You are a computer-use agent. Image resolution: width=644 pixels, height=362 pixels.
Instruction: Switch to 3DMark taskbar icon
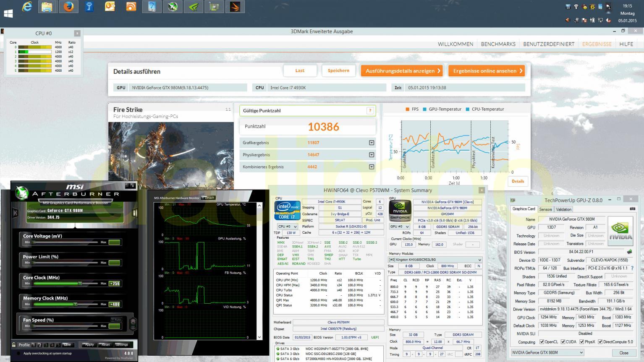click(235, 7)
